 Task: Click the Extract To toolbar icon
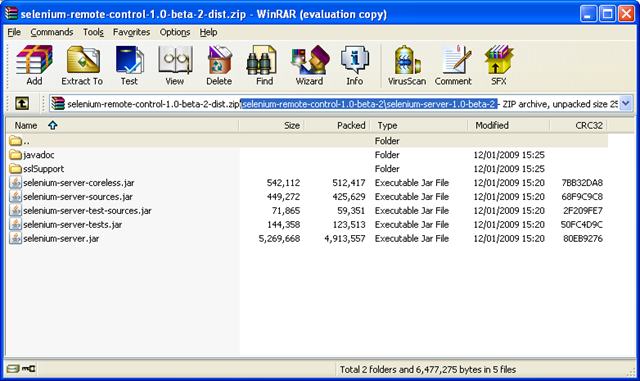pos(83,60)
